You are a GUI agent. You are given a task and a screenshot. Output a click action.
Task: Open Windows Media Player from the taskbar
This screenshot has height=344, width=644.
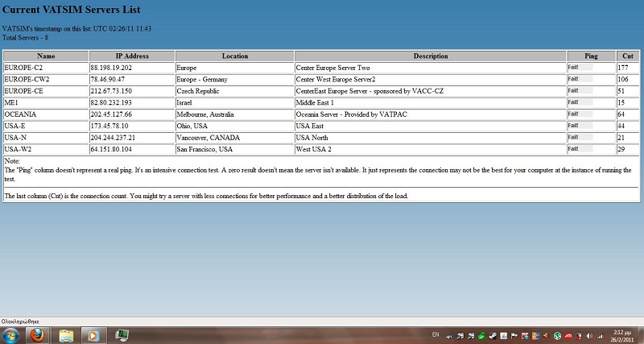(93, 335)
